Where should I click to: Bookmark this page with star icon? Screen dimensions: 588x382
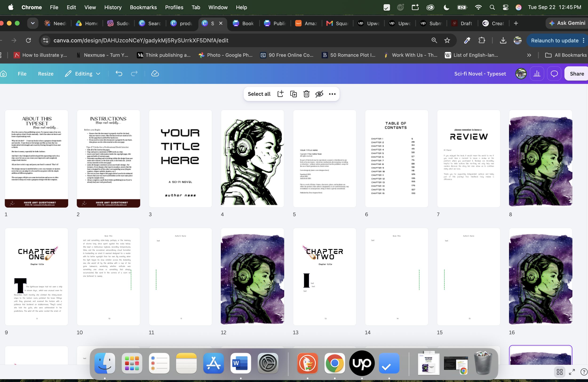click(x=447, y=40)
